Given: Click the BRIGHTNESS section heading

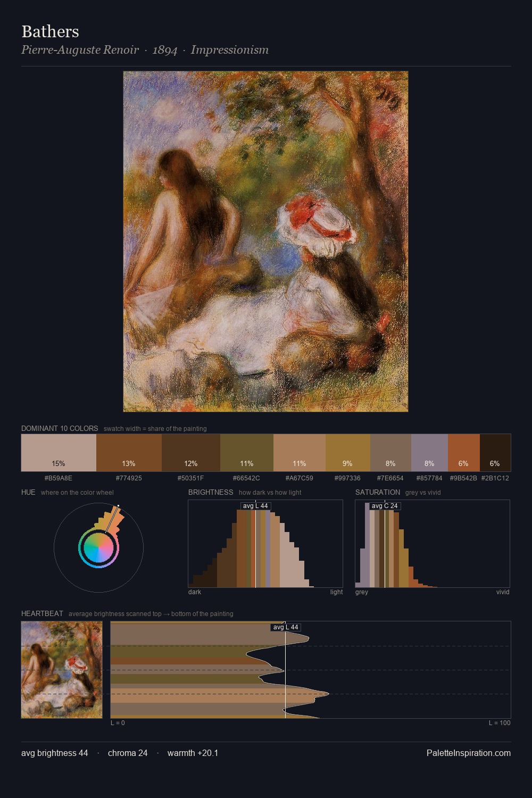Looking at the screenshot, I should [x=211, y=492].
